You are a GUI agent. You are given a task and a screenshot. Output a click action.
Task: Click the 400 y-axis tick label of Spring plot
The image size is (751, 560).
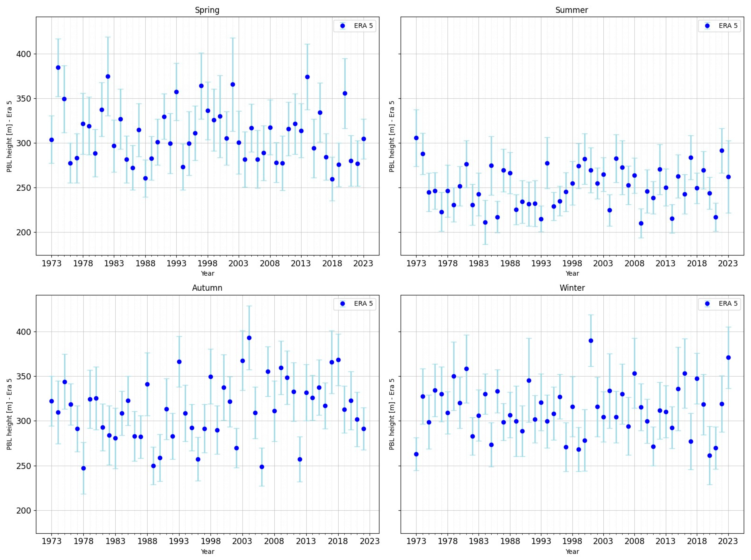pos(23,54)
